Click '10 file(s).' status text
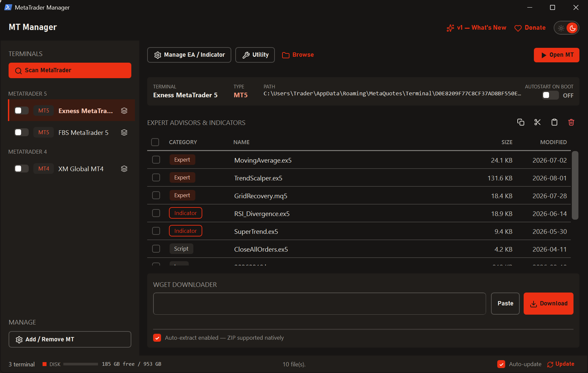This screenshot has width=588, height=373. pos(294,364)
